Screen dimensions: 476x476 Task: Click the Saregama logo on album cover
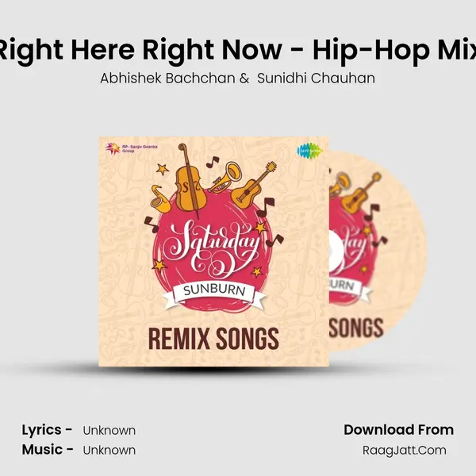point(309,151)
